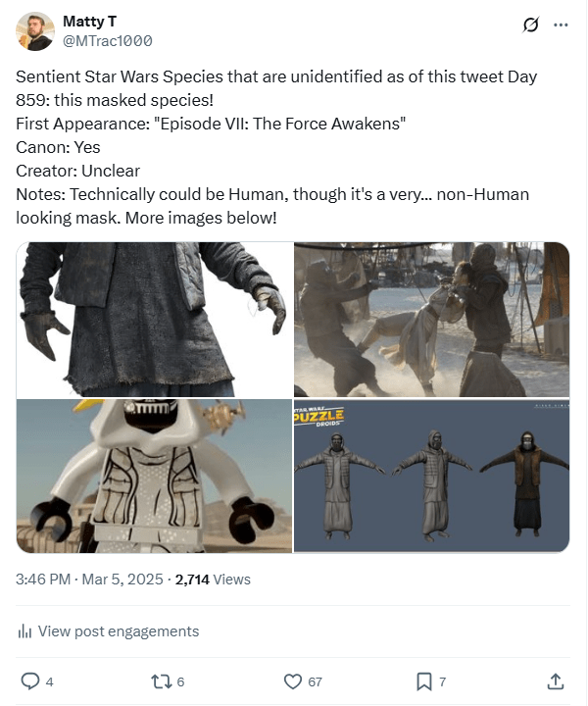Screen dimensions: 588x706
Task: Repost this tweet via retweet icon
Action: [161, 681]
